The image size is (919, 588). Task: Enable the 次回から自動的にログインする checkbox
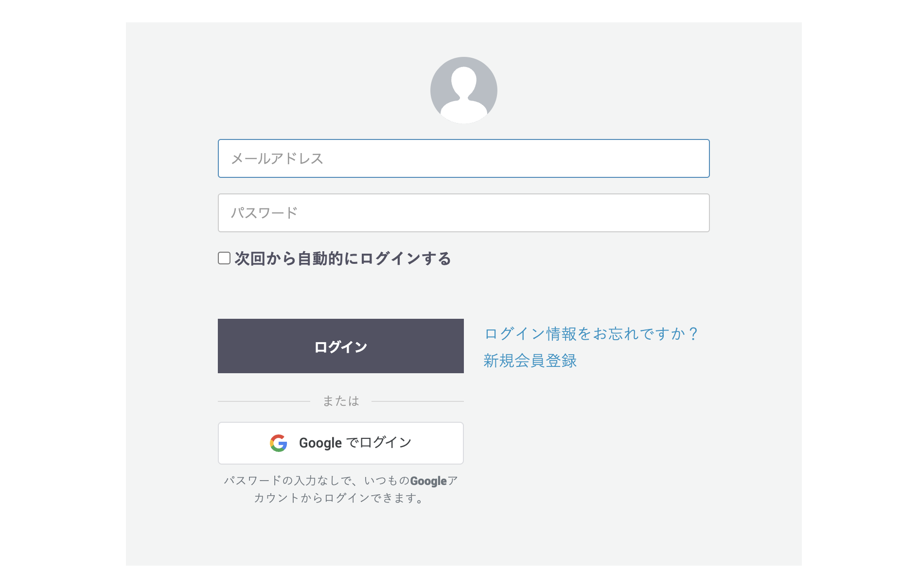coord(224,258)
